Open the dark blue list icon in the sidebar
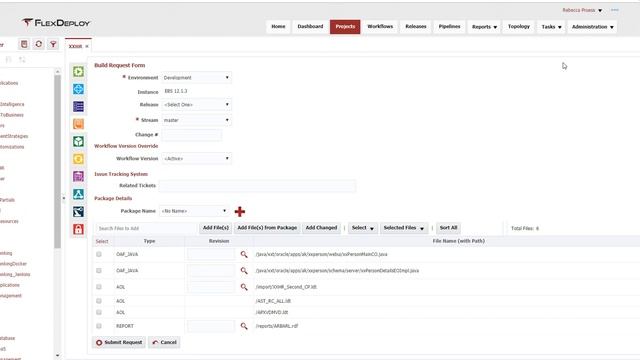This screenshot has width=640, height=360. pos(78,107)
